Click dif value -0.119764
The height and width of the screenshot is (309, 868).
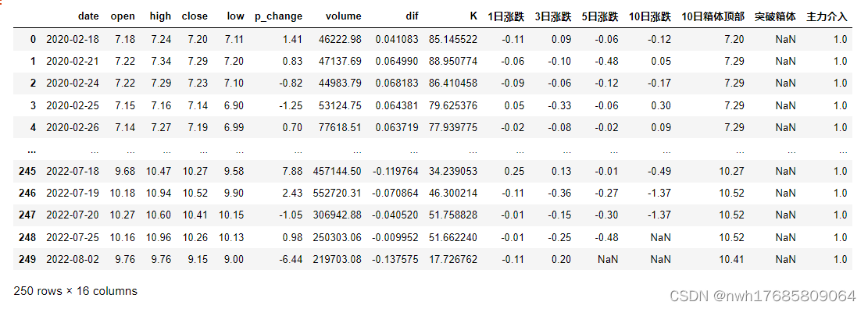click(395, 171)
